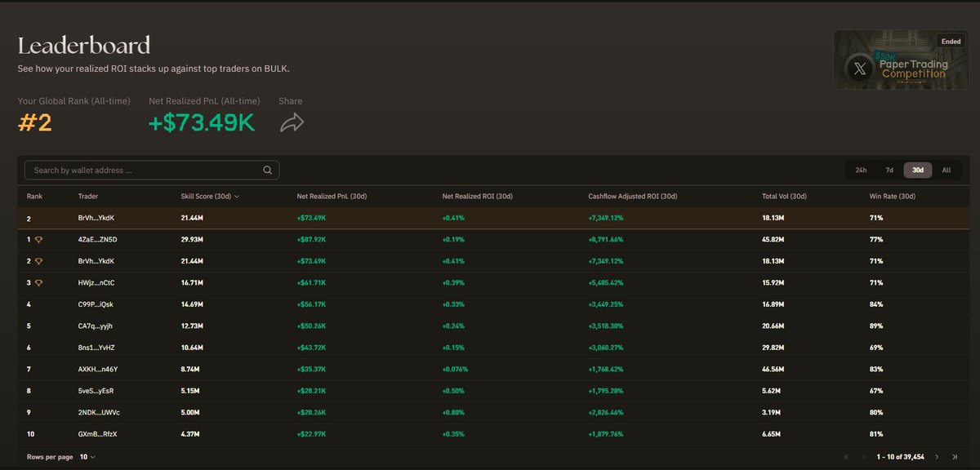Screen dimensions: 980x470
Task: Click the +0.076% net ROI cell
Action: [x=457, y=369]
